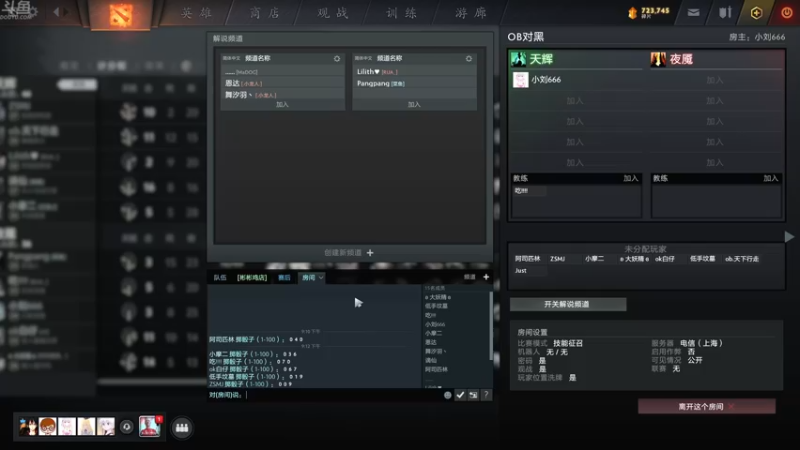Click the checkmark icon beside the chat input
Image resolution: width=800 pixels, height=450 pixels.
(460, 395)
